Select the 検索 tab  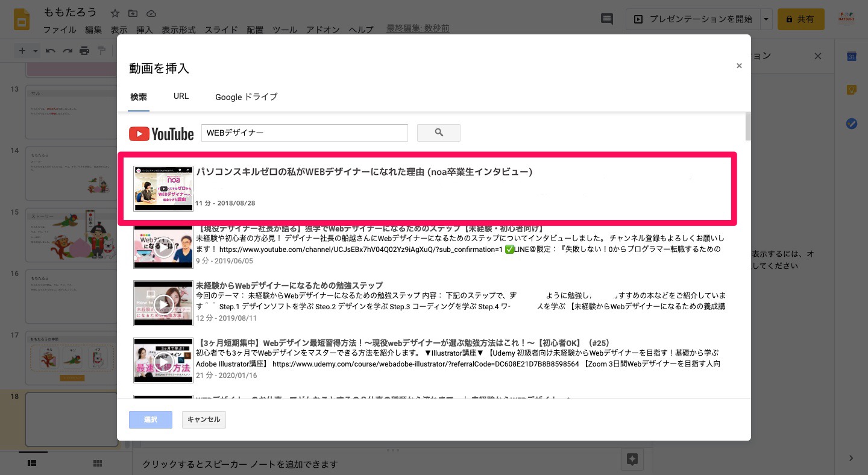click(139, 97)
